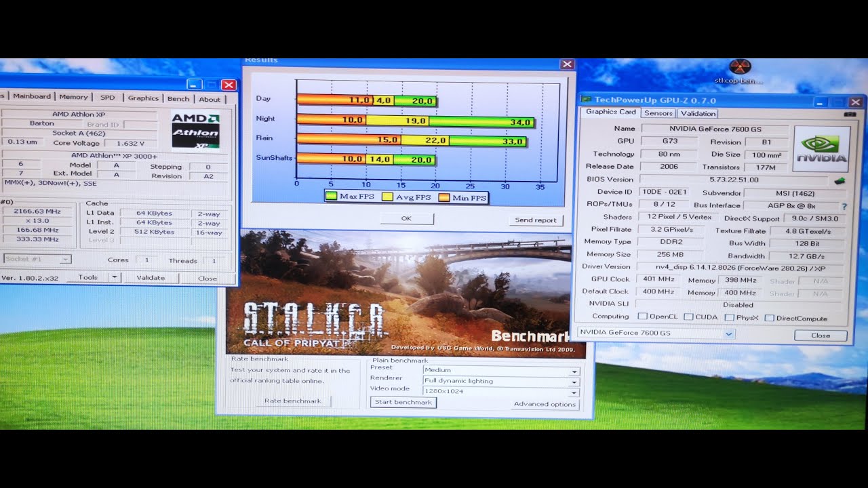Viewport: 868px width, 488px height.
Task: Click the arrow beside CPU-Z Tools button
Action: (x=115, y=277)
